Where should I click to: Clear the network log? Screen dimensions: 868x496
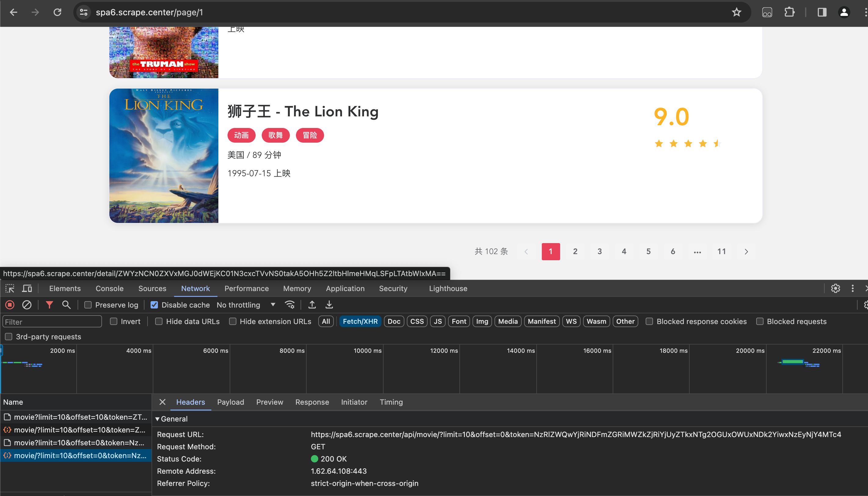(27, 305)
